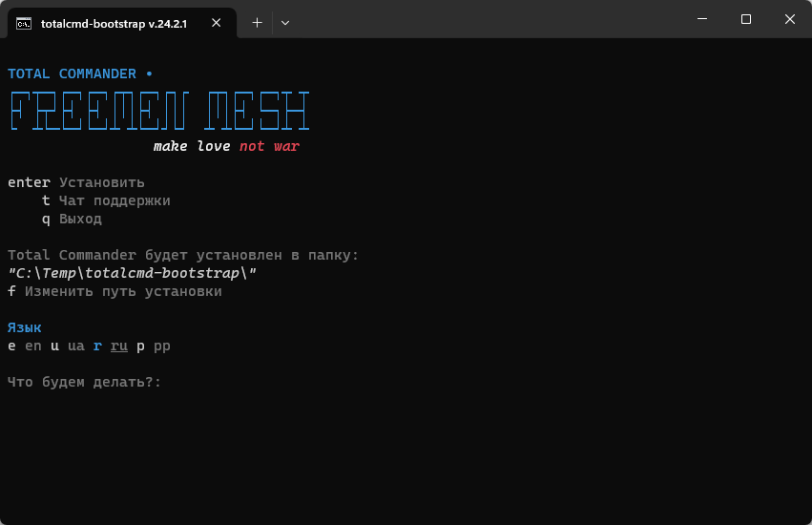The height and width of the screenshot is (525, 812).
Task: Click the "Что будем делать?:" input prompt
Action: (84, 382)
